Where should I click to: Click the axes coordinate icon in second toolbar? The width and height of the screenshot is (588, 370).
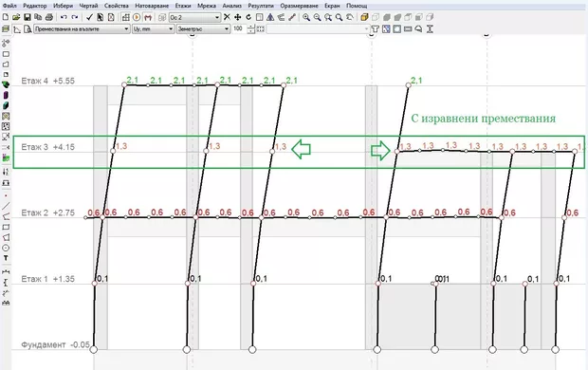(17, 28)
